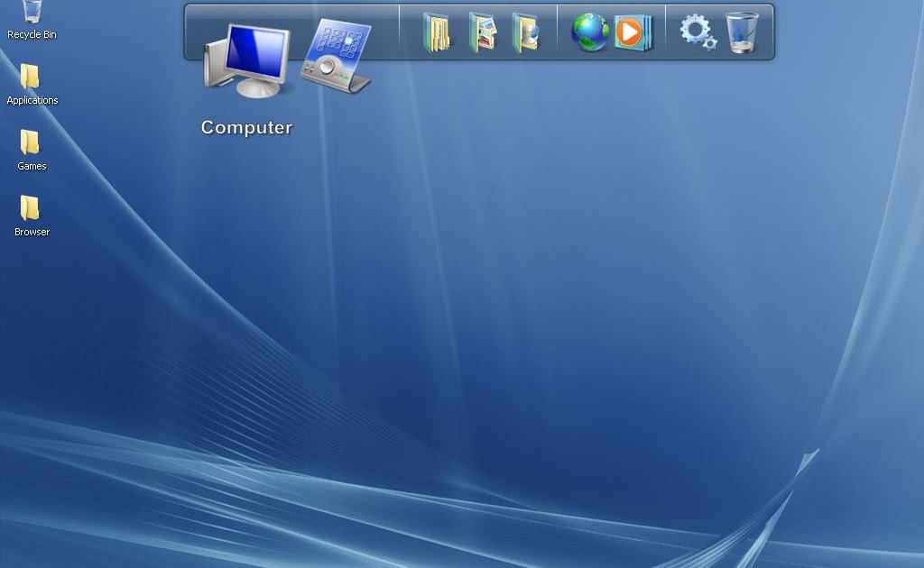Open the Documents folder in the dock

(437, 33)
